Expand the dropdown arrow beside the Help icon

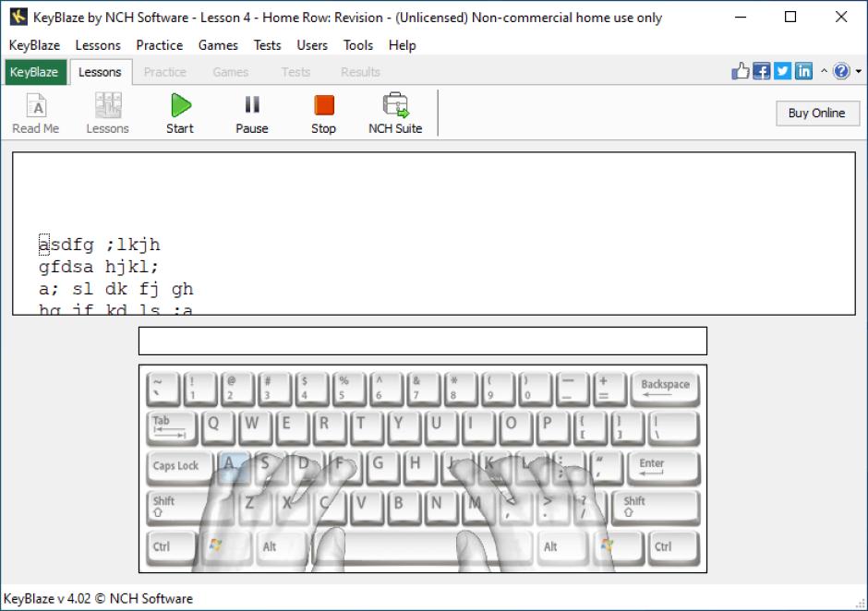[859, 71]
